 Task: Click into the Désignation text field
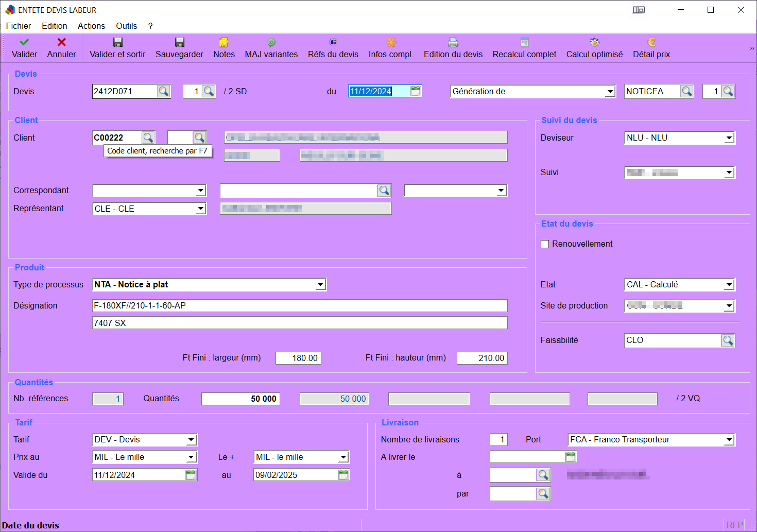[x=299, y=306]
